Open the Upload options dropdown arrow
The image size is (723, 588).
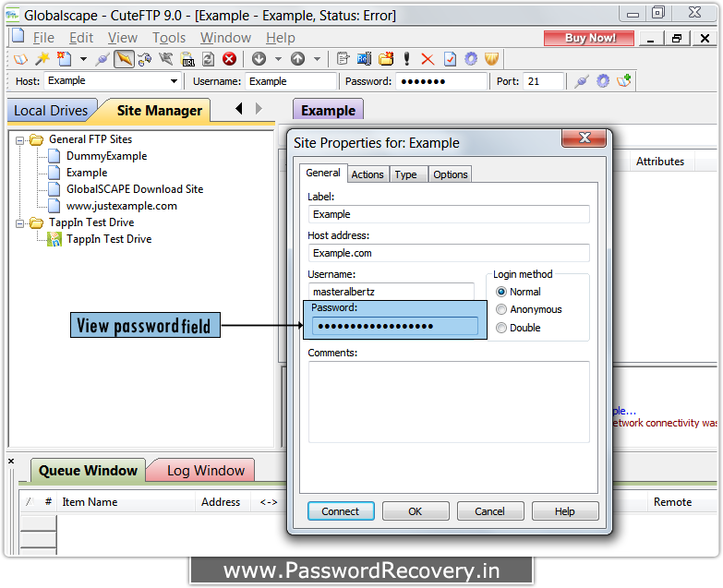[x=317, y=59]
